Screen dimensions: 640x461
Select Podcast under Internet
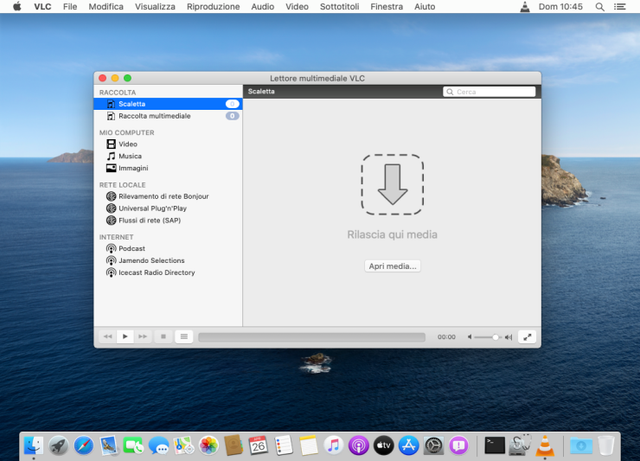tap(168, 249)
